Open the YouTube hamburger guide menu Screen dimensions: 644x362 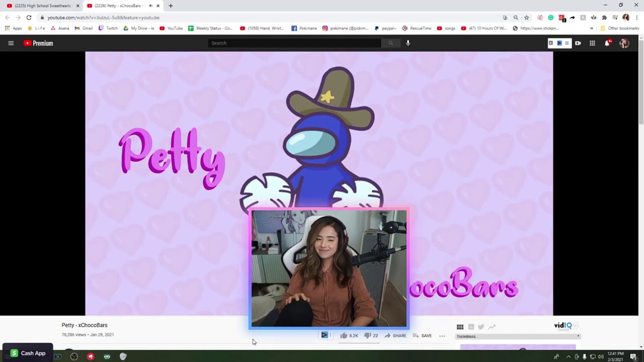click(11, 43)
